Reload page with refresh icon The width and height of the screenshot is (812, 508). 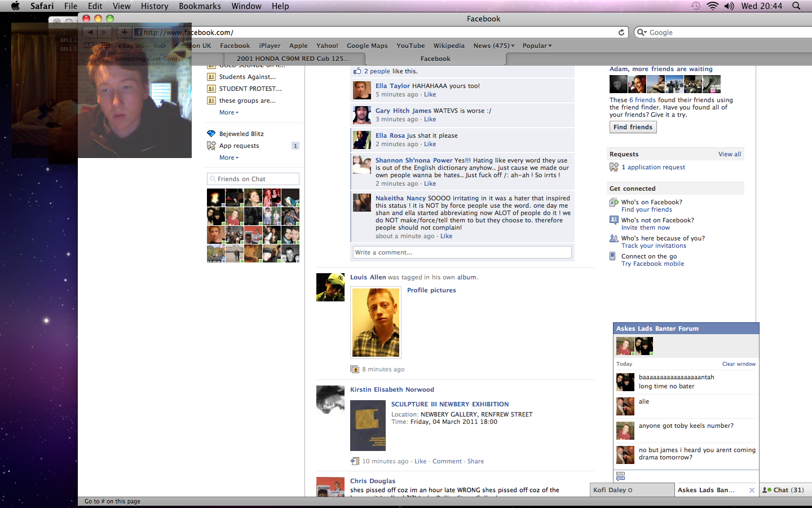621,32
